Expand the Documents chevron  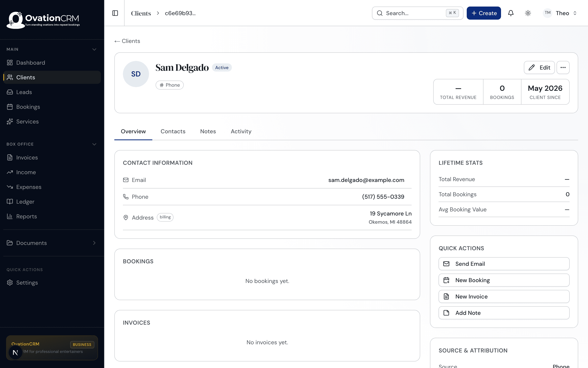94,243
